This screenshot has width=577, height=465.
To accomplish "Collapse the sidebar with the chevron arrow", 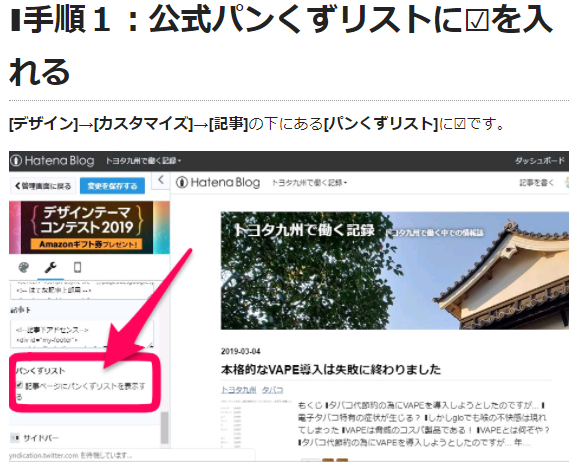I will (161, 180).
